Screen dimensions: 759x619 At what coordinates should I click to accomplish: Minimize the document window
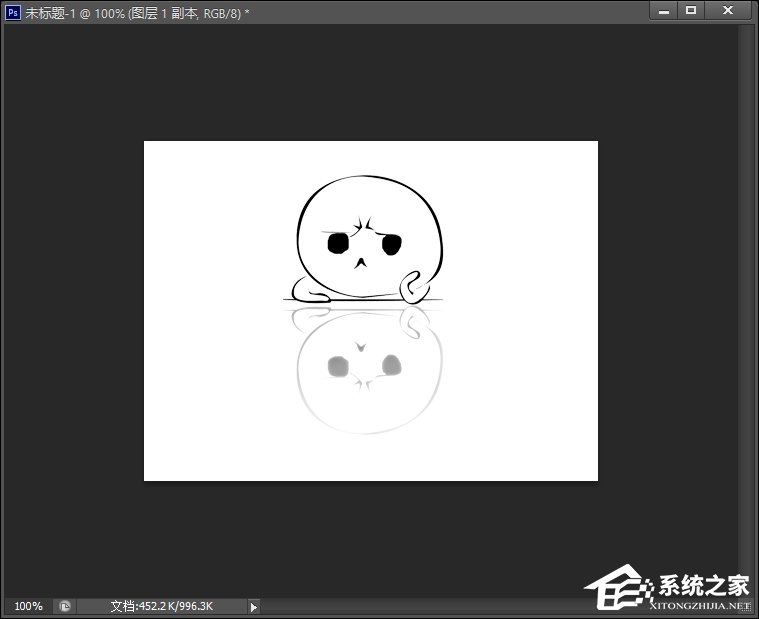click(x=664, y=10)
